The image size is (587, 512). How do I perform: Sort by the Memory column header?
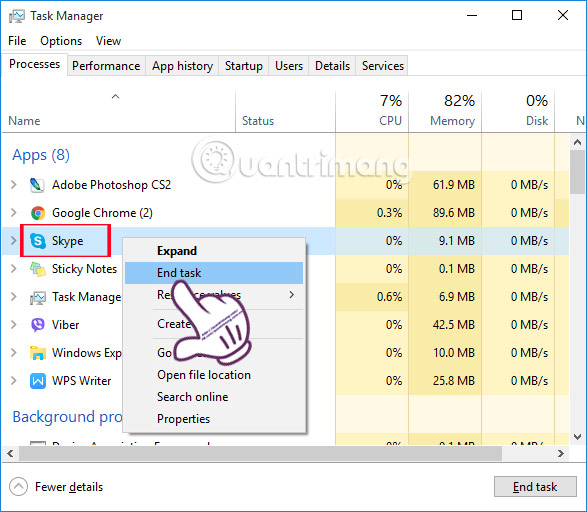[x=445, y=111]
